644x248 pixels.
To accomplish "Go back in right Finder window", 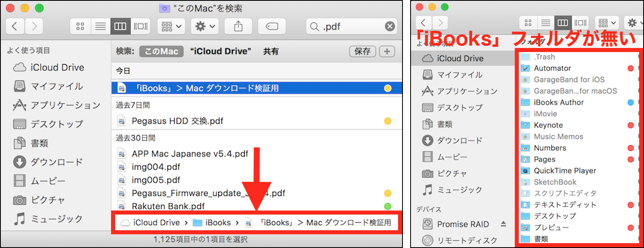I will tap(423, 23).
